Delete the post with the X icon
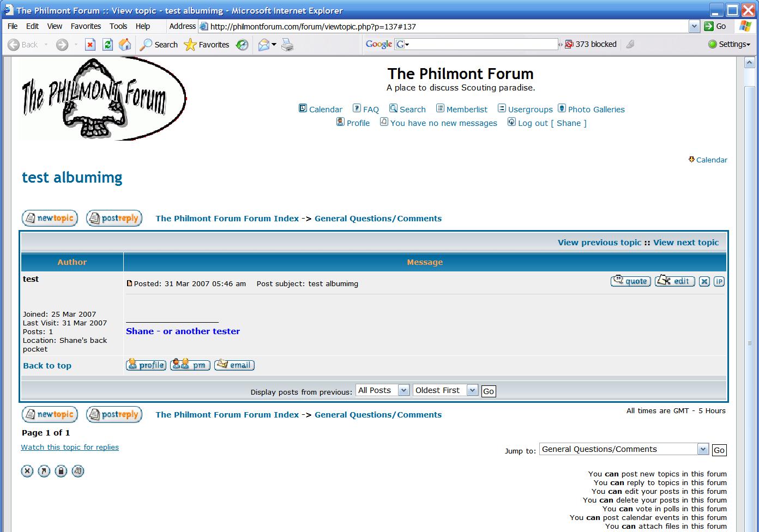 click(x=704, y=281)
